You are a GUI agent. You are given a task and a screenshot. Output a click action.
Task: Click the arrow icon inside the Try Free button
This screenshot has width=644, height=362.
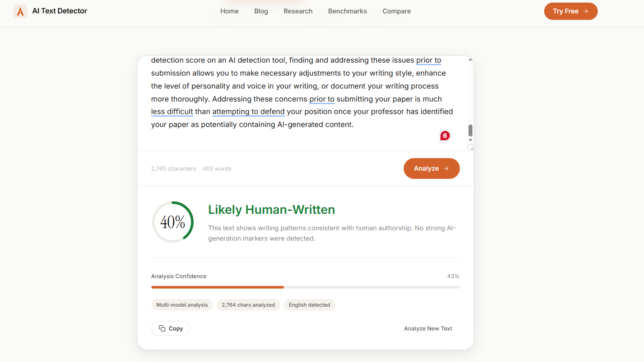(587, 11)
